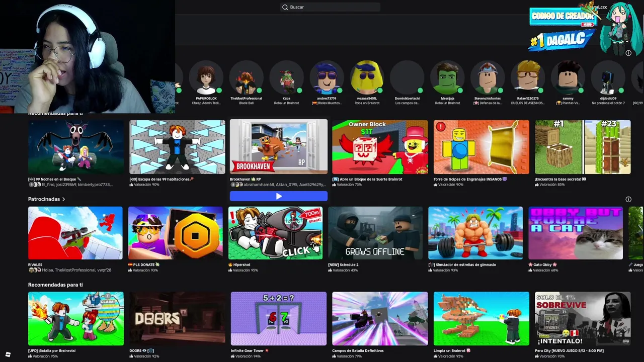Click Valoración 68% under Gato Obby
Image resolution: width=644 pixels, height=362 pixels.
[x=543, y=270]
